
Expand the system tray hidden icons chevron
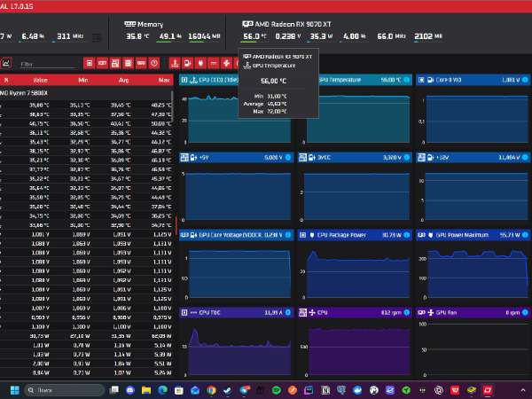click(523, 390)
